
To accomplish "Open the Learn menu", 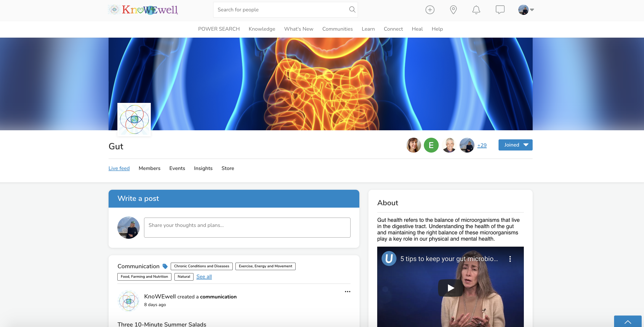I will [368, 29].
